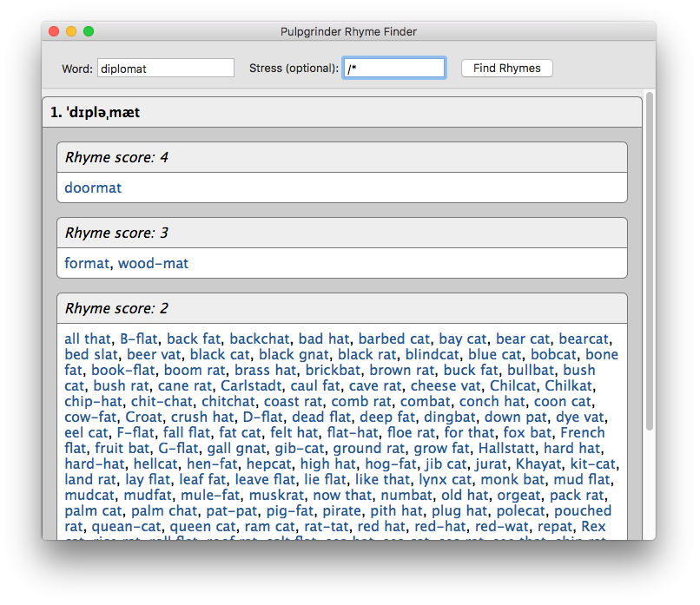Select the rhyme 'Khayat'

click(538, 464)
